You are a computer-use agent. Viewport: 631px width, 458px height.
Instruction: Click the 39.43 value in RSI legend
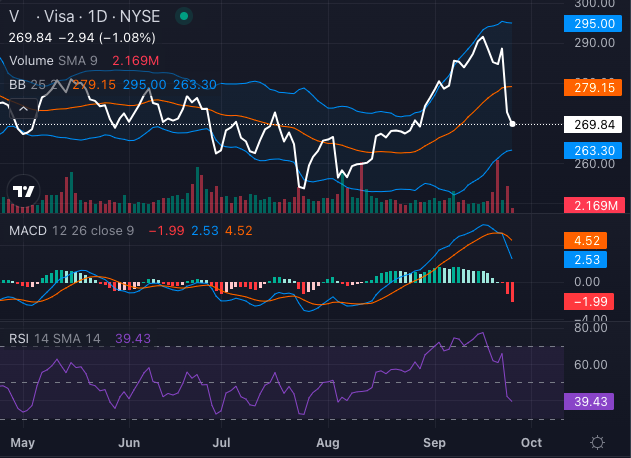pos(133,338)
